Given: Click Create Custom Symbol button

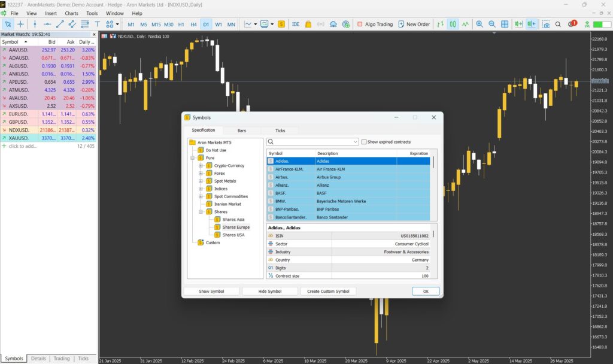Looking at the screenshot, I should pos(328,292).
